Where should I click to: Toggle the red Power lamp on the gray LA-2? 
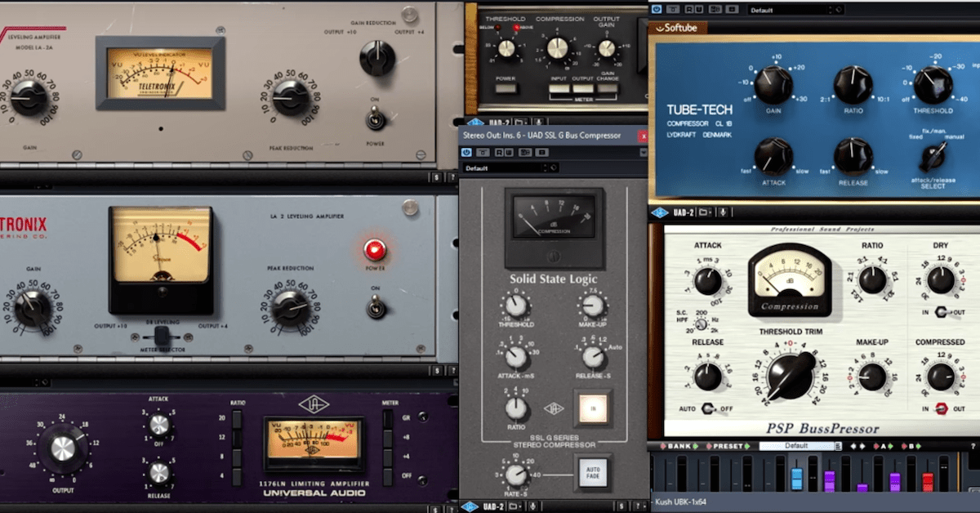click(376, 250)
